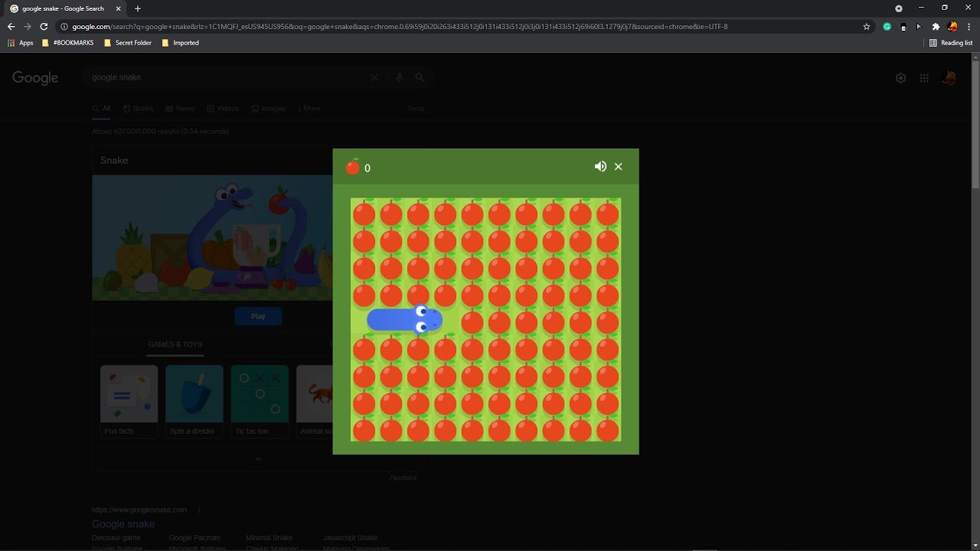The image size is (980, 551).
Task: Open the Reading list
Action: [951, 43]
